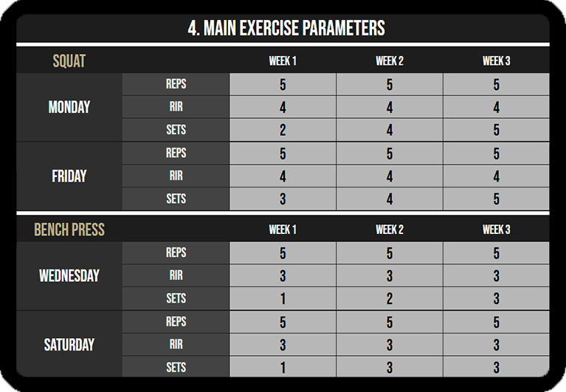Click the Monday sets cell under Week 1

coord(283,130)
